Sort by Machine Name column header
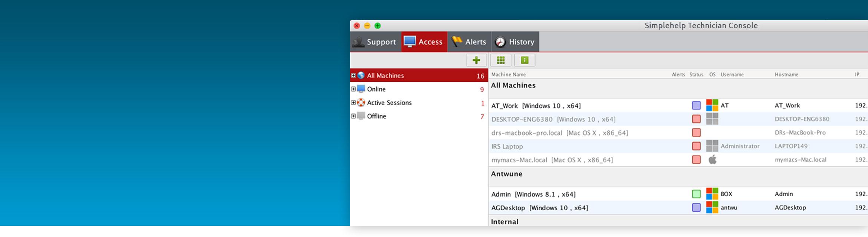Screen dimensions: 868x237 pyautogui.click(x=509, y=74)
